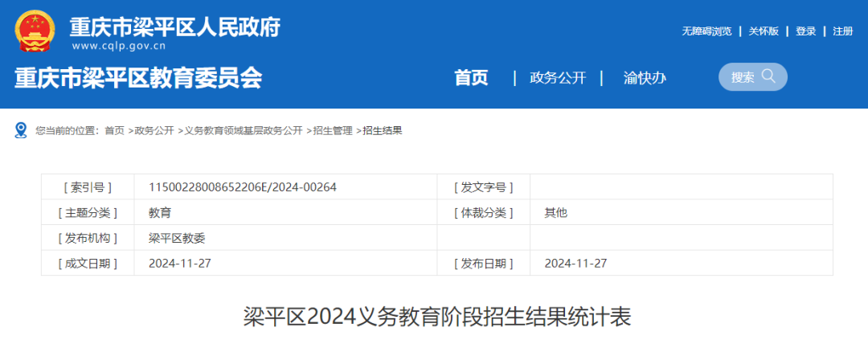Viewport: 868px width, 340px height.
Task: Click the article title 梁平区2024义务教育阶段招生结果统计表
Action: tap(437, 317)
